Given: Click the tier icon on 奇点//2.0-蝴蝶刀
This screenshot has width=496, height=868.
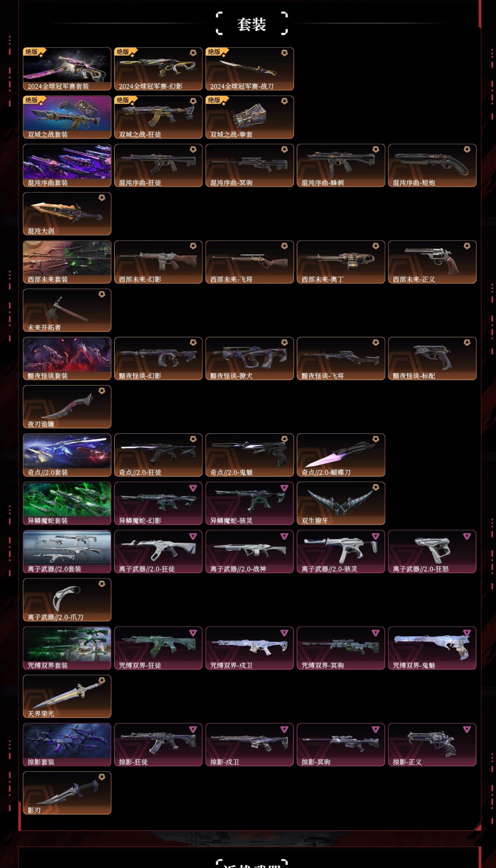Looking at the screenshot, I should [376, 439].
